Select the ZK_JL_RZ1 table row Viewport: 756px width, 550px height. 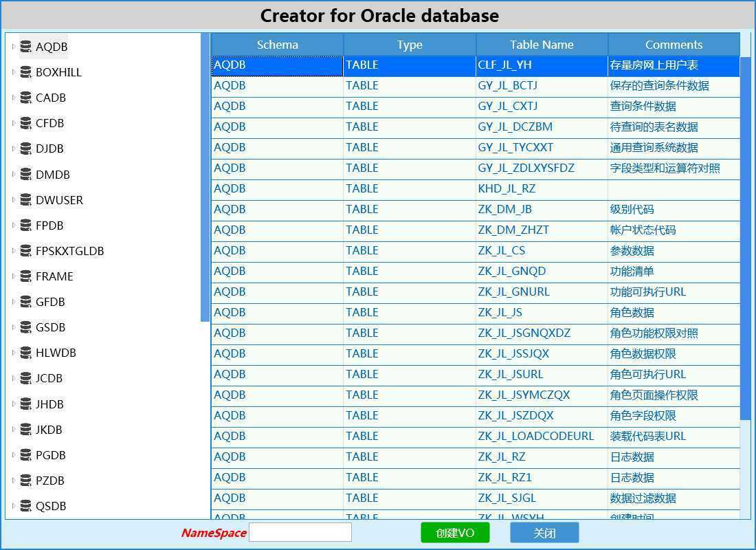click(476, 478)
